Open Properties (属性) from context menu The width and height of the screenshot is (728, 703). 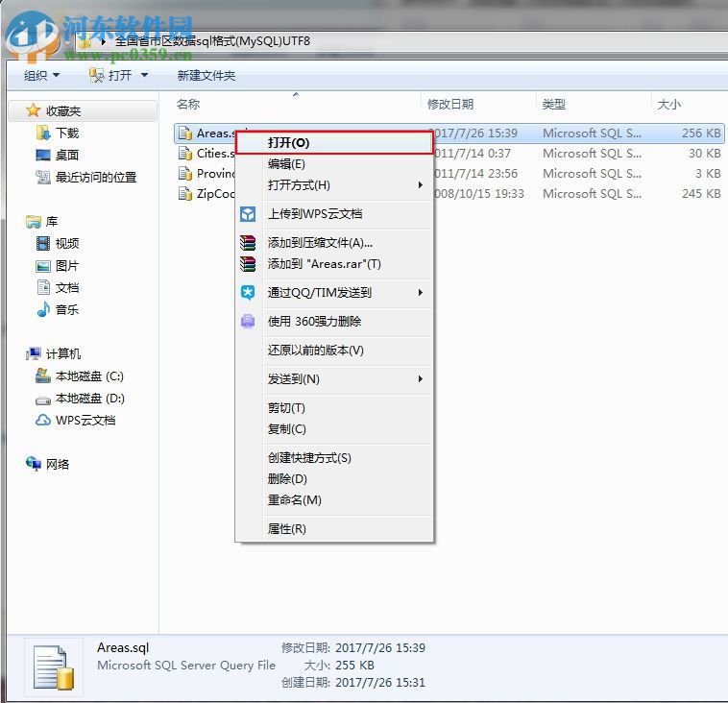tap(334, 529)
